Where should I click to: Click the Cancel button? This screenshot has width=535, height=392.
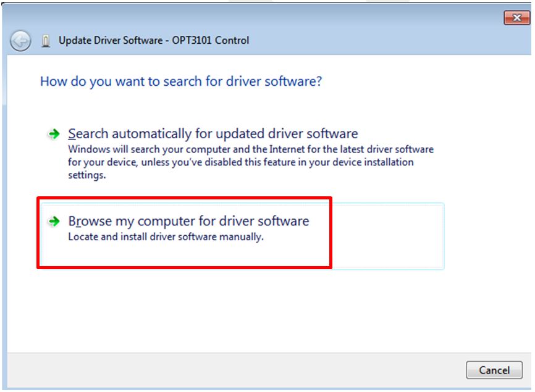tap(494, 370)
